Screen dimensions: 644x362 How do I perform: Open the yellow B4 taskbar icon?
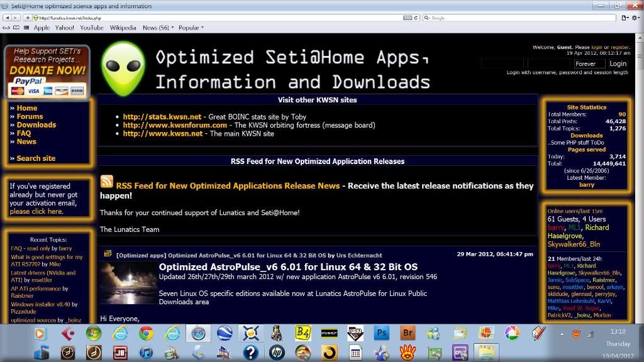point(303,333)
